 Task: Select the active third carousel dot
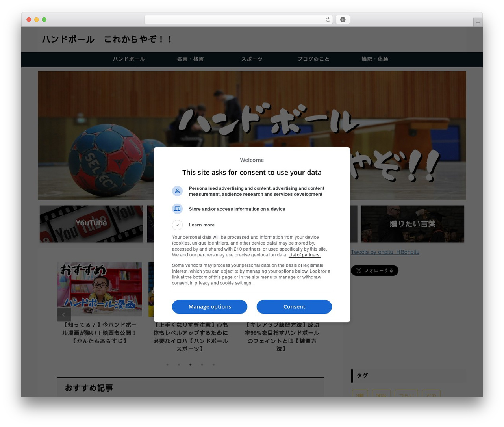(x=191, y=364)
